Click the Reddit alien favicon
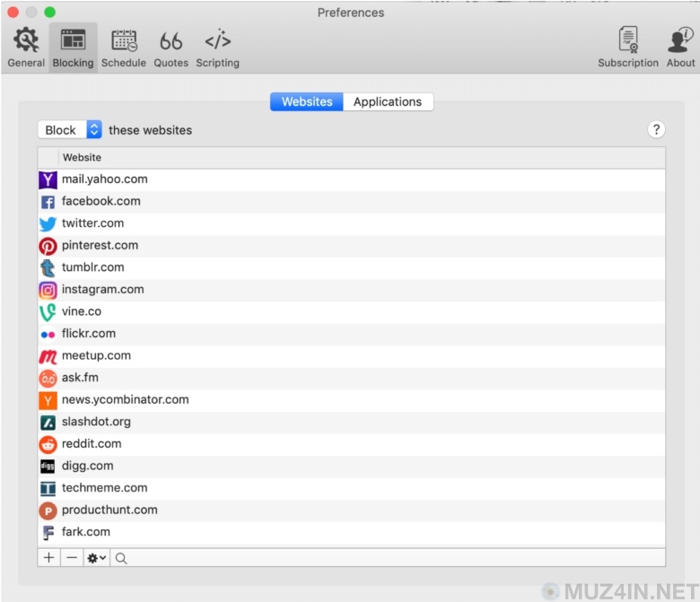700x602 pixels. [x=48, y=444]
